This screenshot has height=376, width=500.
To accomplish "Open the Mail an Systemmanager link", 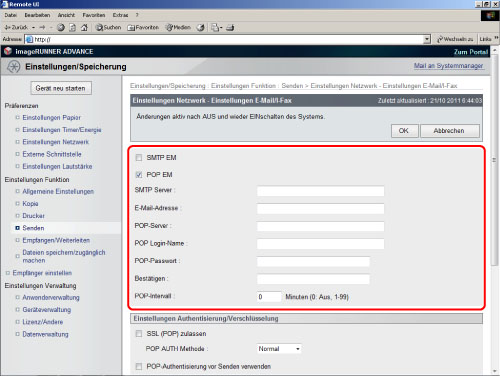I will [x=448, y=66].
